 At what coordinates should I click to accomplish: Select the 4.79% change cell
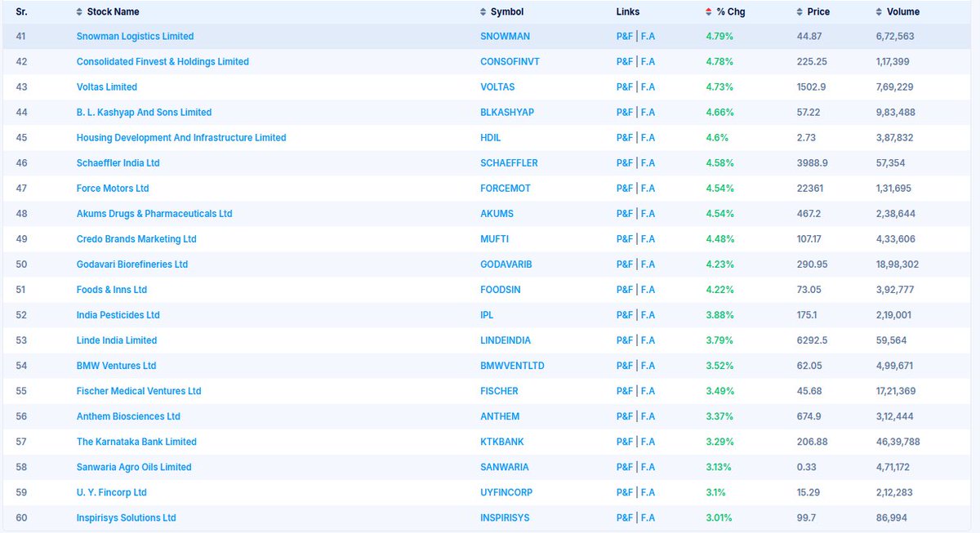coord(720,36)
